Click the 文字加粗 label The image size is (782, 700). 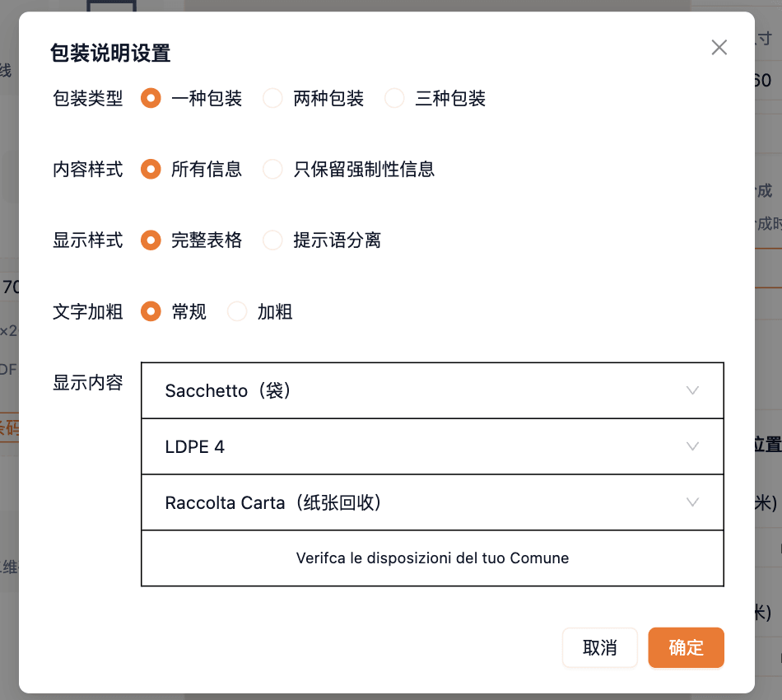(88, 311)
